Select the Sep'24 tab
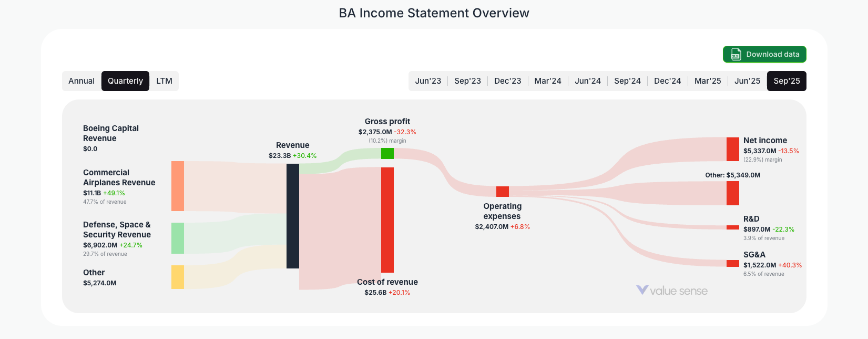Image resolution: width=868 pixels, height=339 pixels. click(627, 81)
